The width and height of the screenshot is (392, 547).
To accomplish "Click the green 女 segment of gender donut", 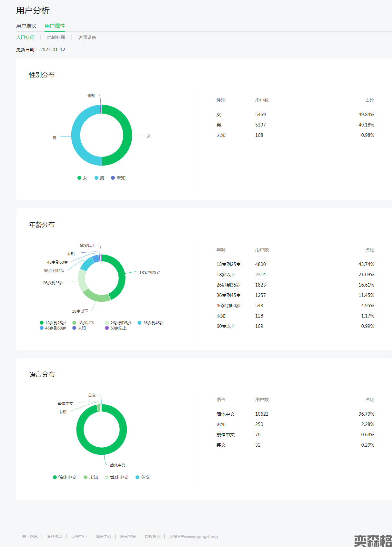I will pos(127,136).
